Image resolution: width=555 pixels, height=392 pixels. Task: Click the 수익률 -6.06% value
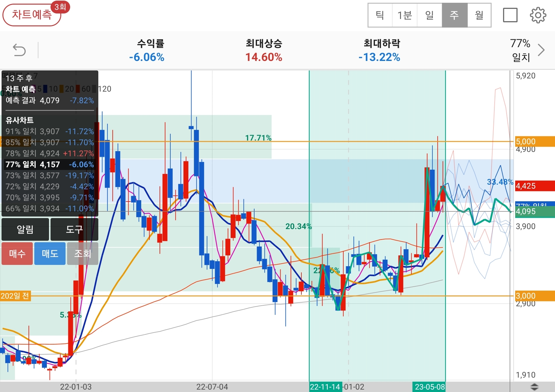[147, 57]
